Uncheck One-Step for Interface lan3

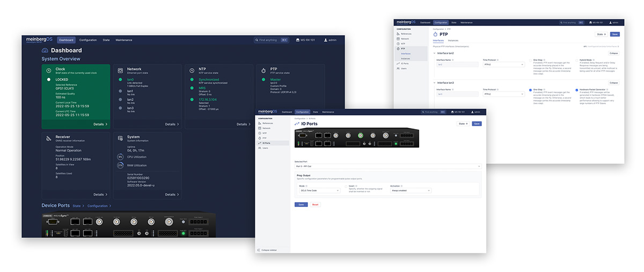coord(531,90)
